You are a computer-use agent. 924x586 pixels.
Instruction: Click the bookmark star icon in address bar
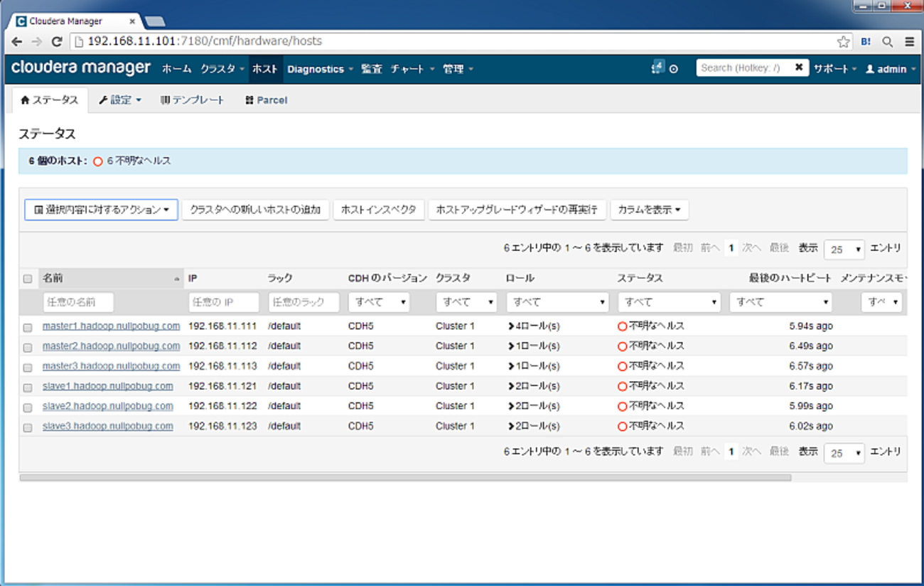pos(843,42)
